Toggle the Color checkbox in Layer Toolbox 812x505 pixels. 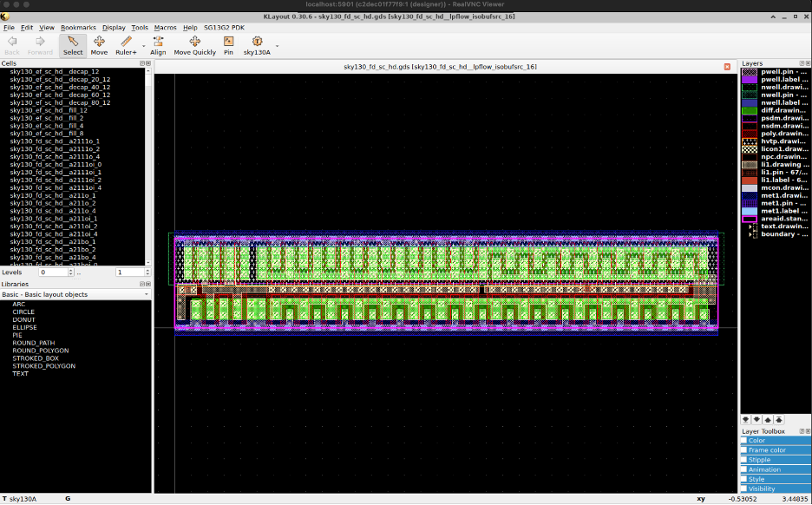click(x=743, y=441)
